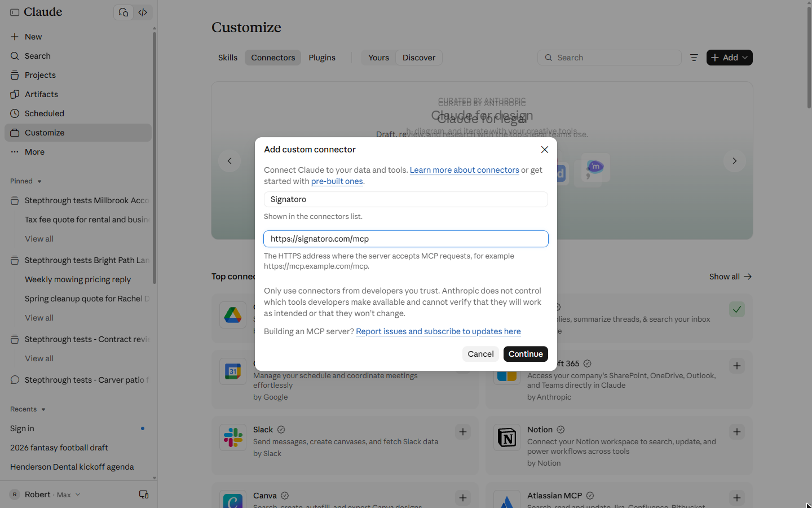Open Scheduled in the sidebar
The image size is (812, 508).
tap(78, 113)
